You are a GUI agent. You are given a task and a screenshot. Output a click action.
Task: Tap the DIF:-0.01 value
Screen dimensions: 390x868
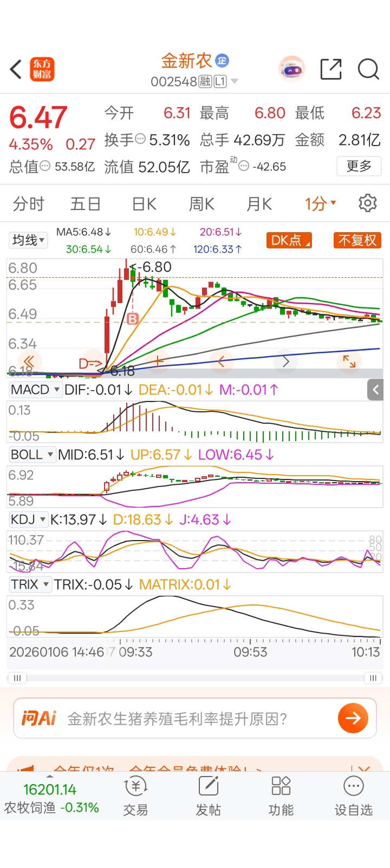pos(99,390)
